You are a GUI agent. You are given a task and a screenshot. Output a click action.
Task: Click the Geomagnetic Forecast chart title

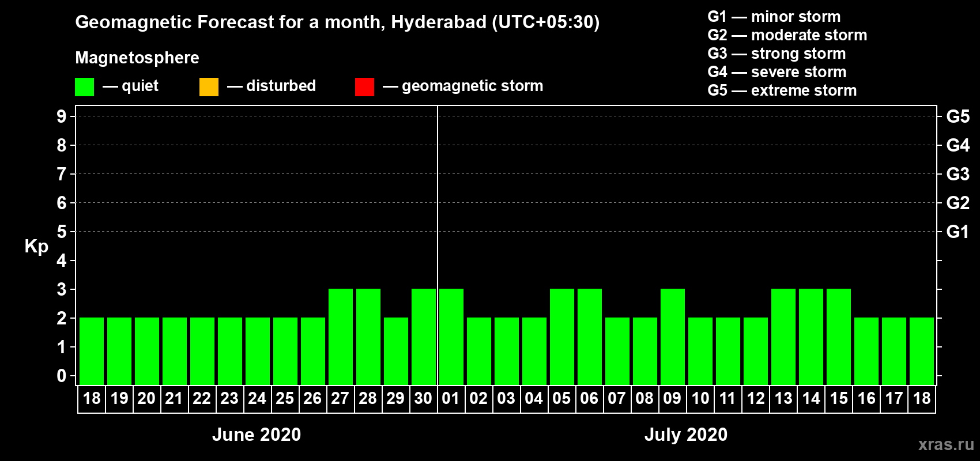tap(337, 22)
